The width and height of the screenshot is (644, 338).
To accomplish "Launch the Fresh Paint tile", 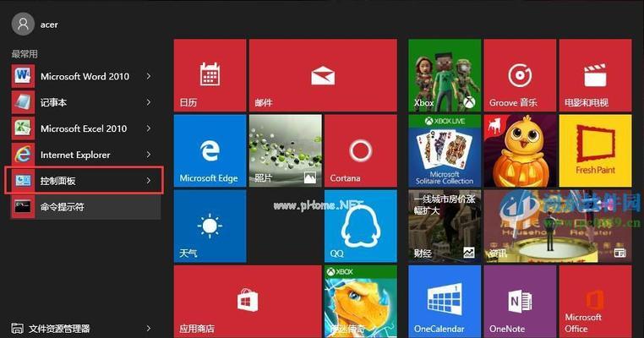I will (595, 150).
